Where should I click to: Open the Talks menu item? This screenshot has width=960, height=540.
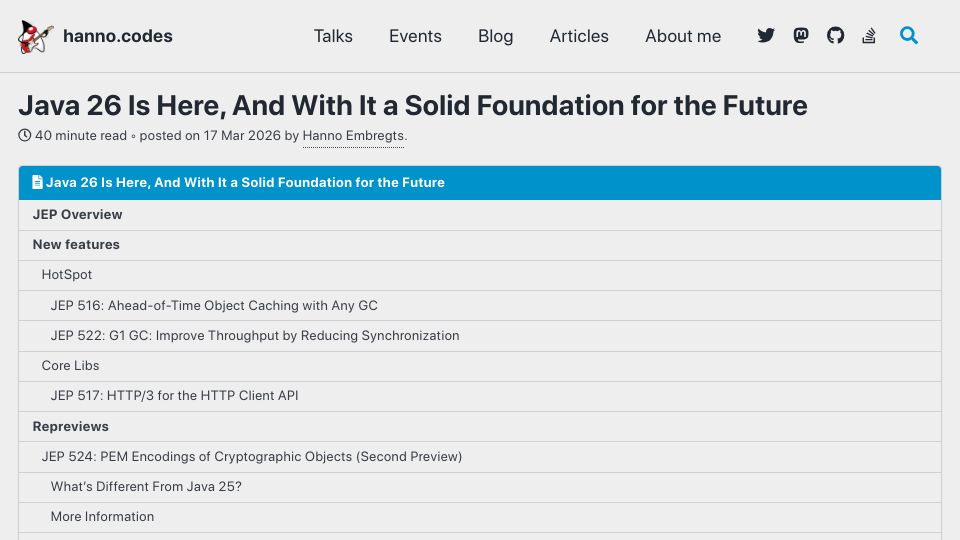pyautogui.click(x=333, y=36)
